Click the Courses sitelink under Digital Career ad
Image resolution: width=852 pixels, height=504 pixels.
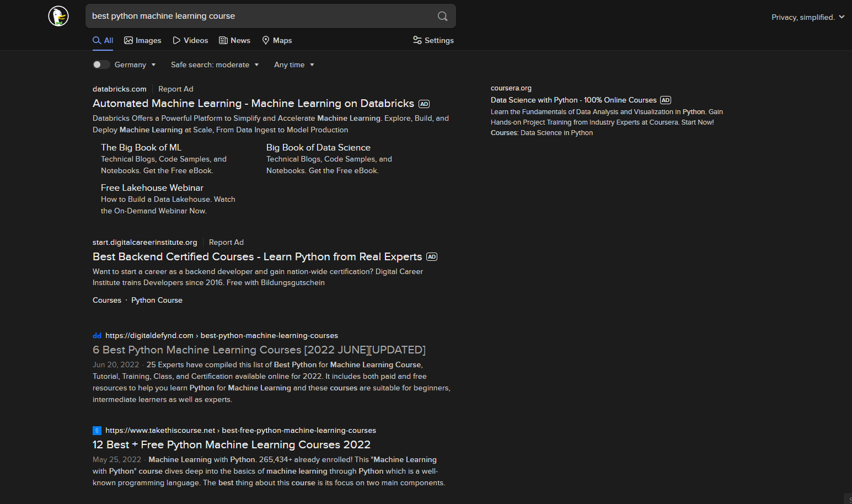coord(107,300)
